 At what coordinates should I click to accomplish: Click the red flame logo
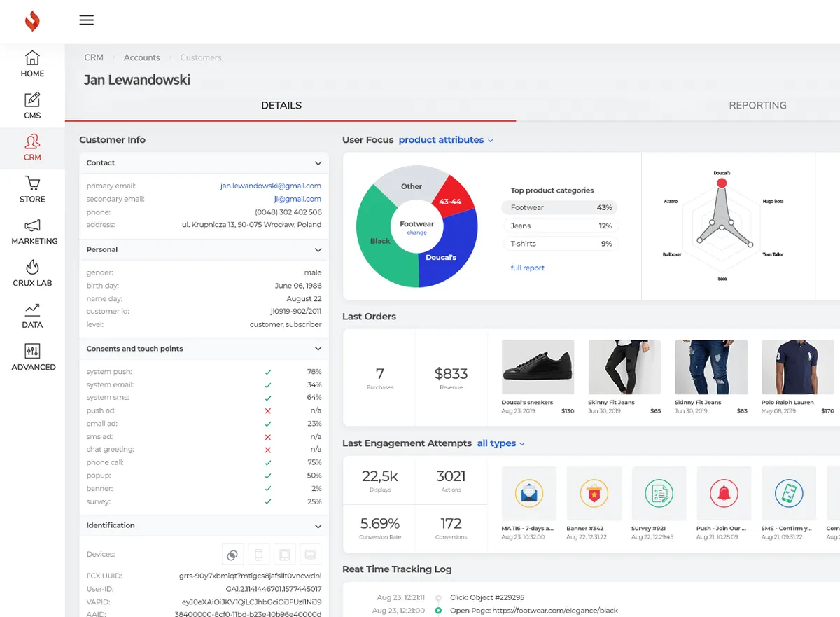tap(32, 21)
